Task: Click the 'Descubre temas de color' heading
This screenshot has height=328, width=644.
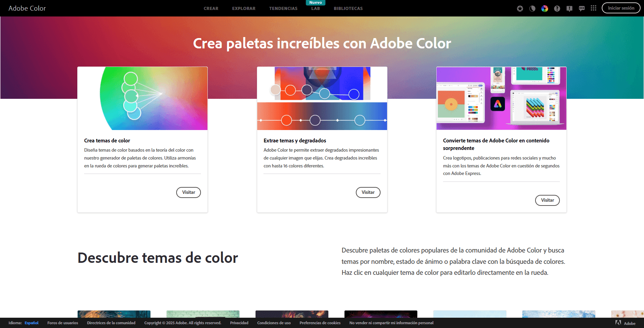Action: [x=158, y=258]
